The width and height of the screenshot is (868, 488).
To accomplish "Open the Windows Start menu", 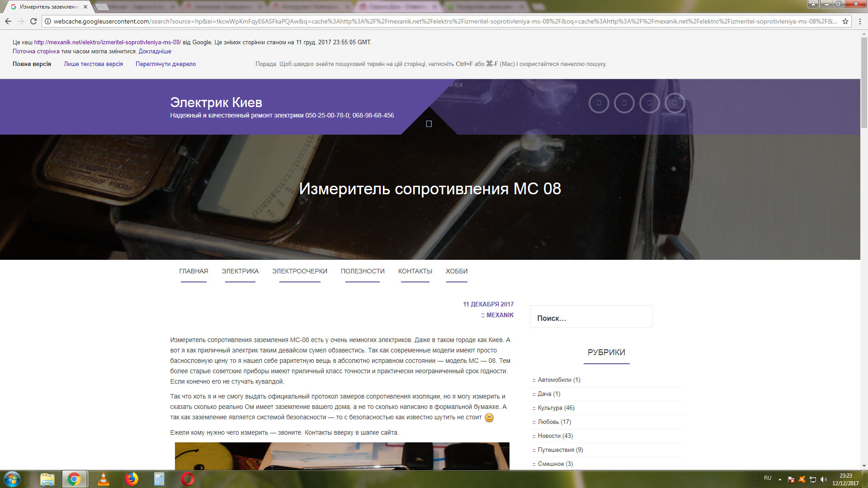I will pyautogui.click(x=12, y=479).
